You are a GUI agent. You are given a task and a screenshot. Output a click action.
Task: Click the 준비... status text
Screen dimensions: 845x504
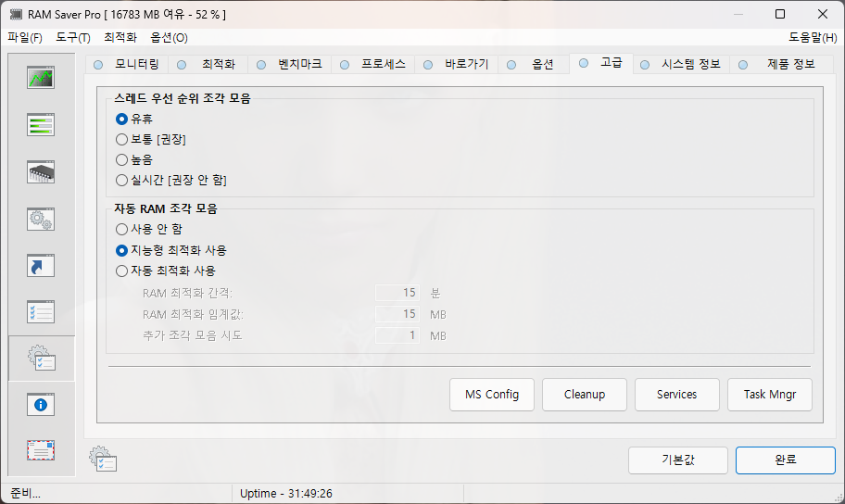point(25,493)
